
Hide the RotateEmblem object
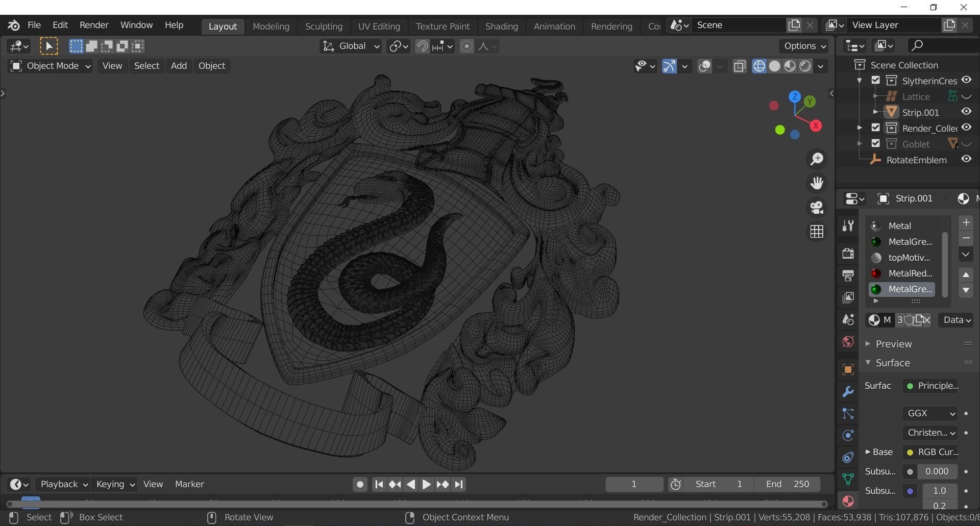(966, 159)
